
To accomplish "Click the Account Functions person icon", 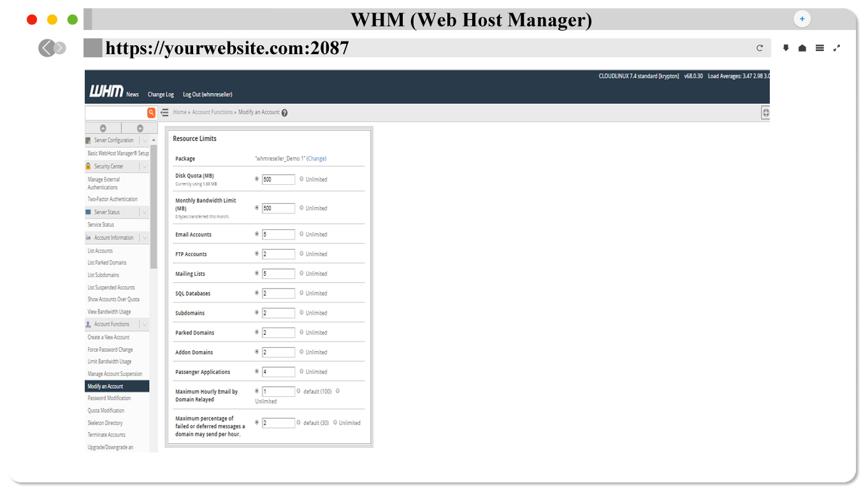I will click(89, 324).
